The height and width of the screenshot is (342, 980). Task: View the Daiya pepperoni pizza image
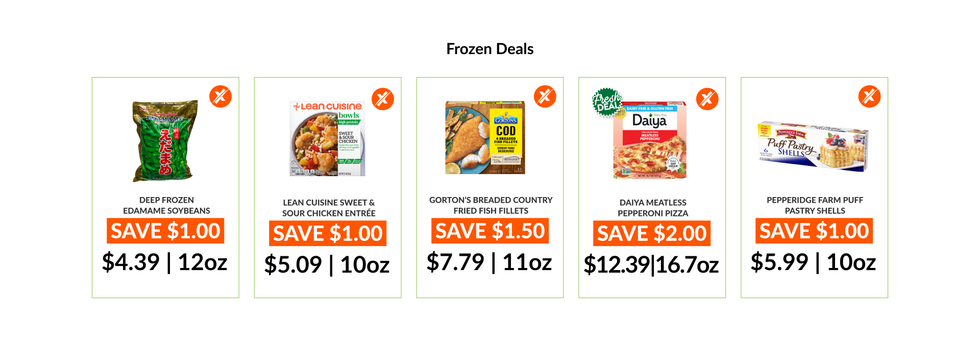point(650,141)
